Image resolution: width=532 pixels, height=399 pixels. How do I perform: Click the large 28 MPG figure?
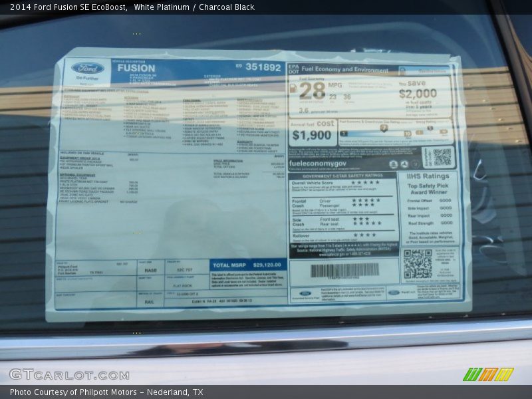[x=313, y=91]
